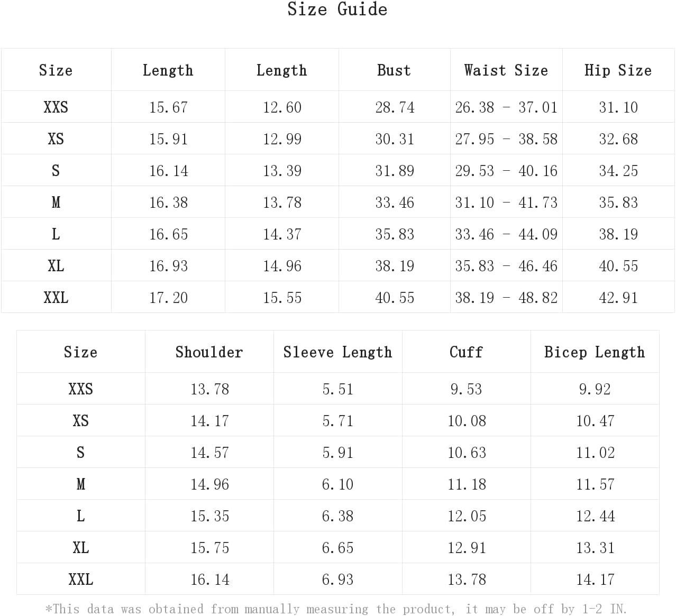
Task: Click the measurement disclaimer footnote
Action: click(x=336, y=609)
